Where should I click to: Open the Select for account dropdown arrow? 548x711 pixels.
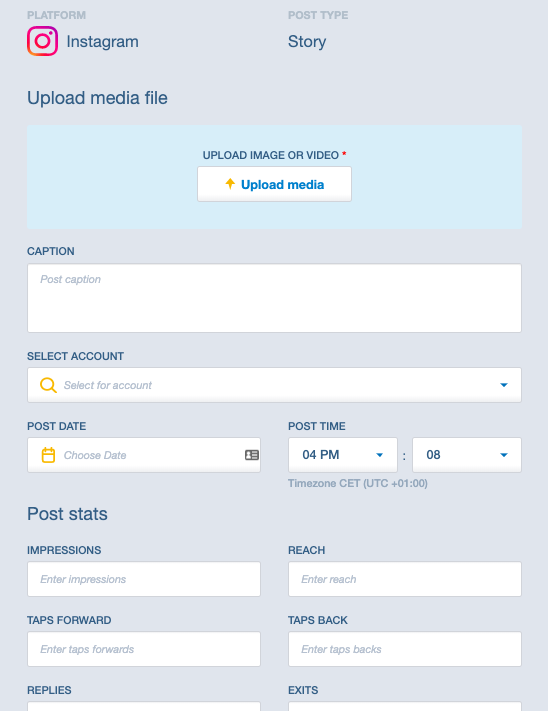[x=504, y=385]
